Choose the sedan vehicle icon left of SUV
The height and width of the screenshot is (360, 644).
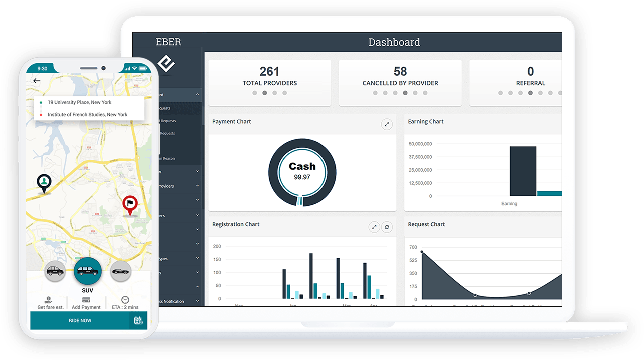pos(55,271)
